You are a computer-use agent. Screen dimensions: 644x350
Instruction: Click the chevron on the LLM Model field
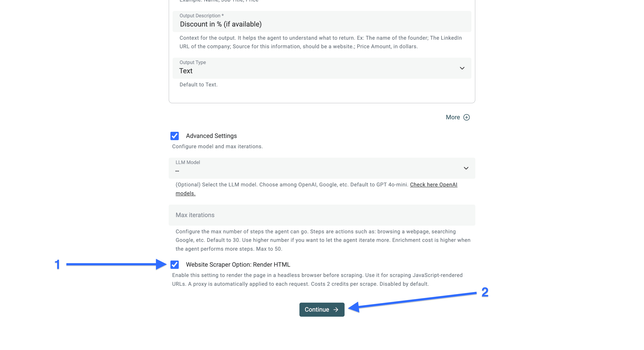coord(466,168)
